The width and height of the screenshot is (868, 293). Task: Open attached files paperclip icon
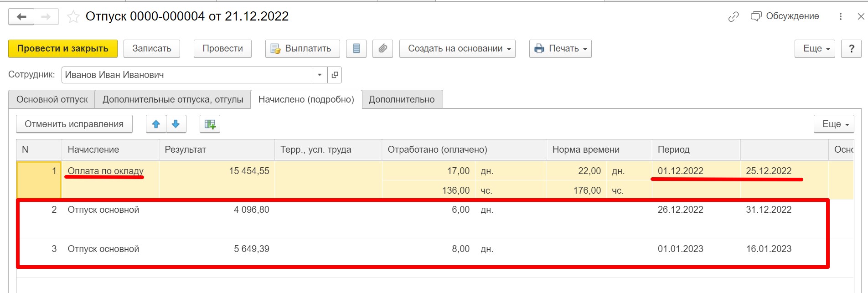[x=383, y=49]
